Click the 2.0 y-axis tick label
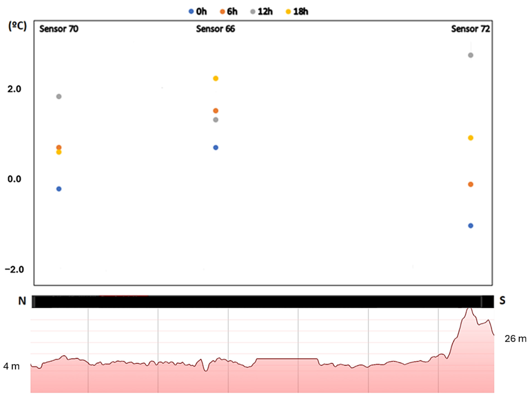The width and height of the screenshot is (532, 396). coord(14,89)
